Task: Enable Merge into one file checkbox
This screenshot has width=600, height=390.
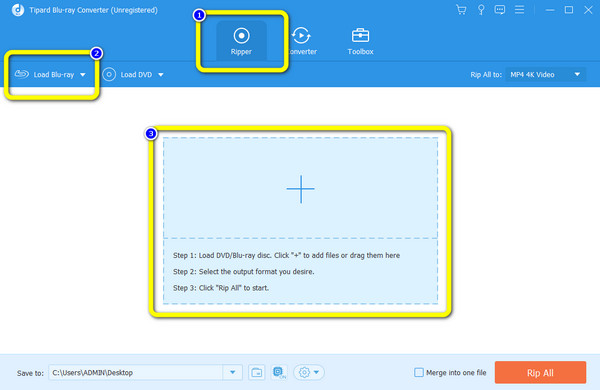Action: pos(419,372)
